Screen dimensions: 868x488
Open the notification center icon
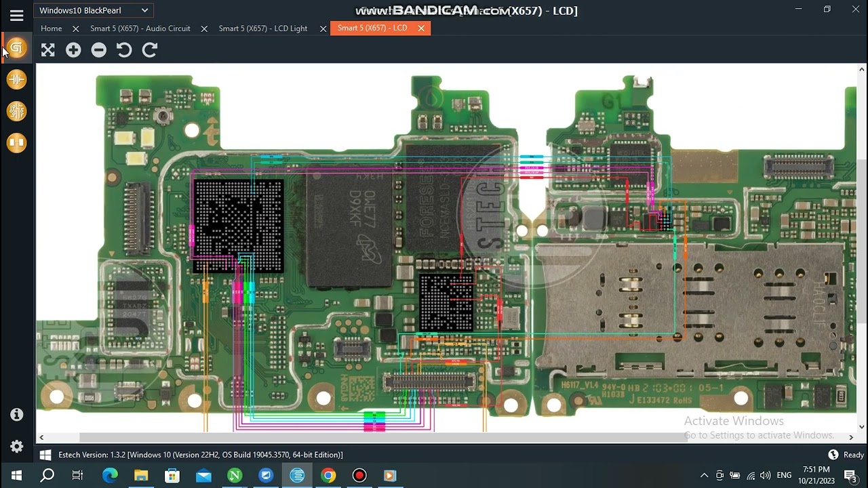click(x=850, y=475)
